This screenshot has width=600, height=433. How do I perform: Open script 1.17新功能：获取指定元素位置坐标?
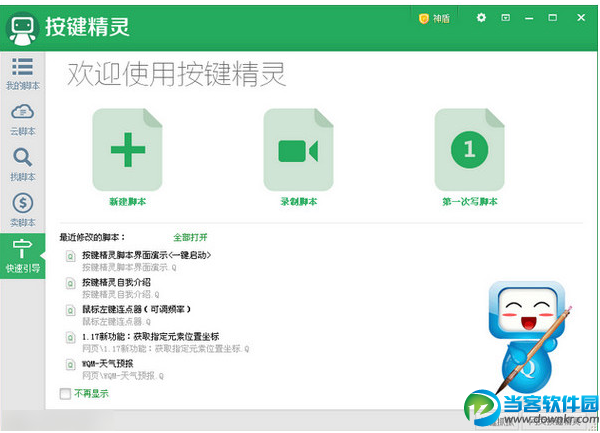151,337
